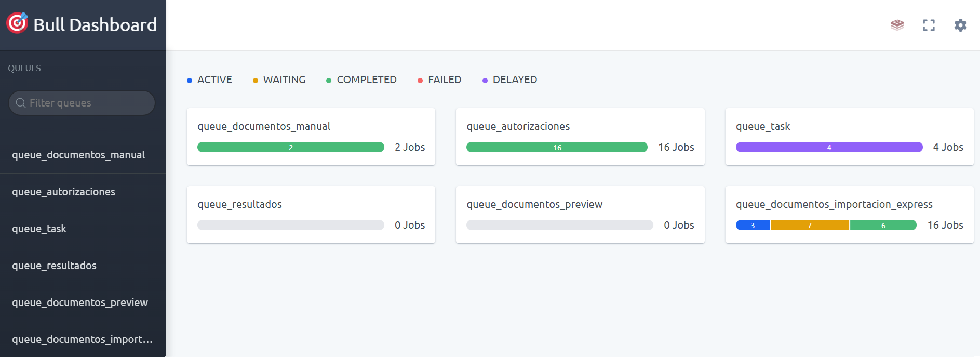Focus the Filter queues input field

click(82, 103)
